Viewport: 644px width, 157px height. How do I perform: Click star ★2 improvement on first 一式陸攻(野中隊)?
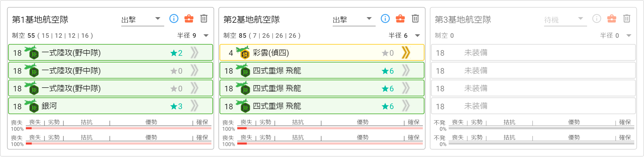(177, 53)
